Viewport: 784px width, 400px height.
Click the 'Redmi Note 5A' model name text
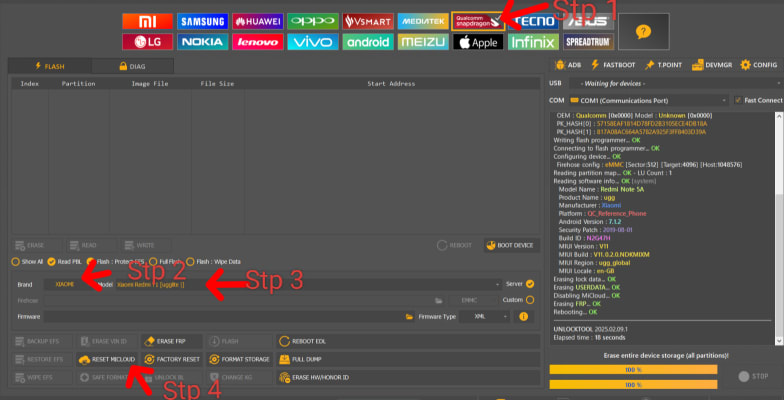coord(622,190)
